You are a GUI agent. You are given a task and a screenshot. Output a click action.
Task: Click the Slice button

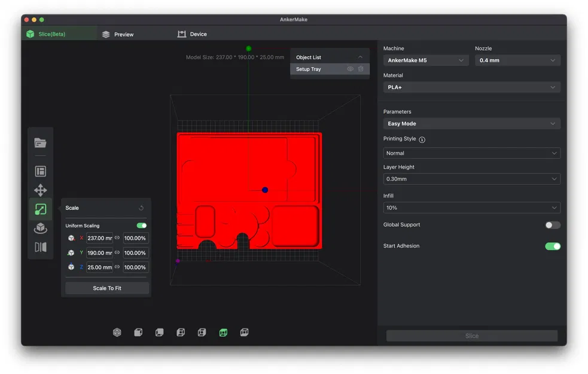472,336
